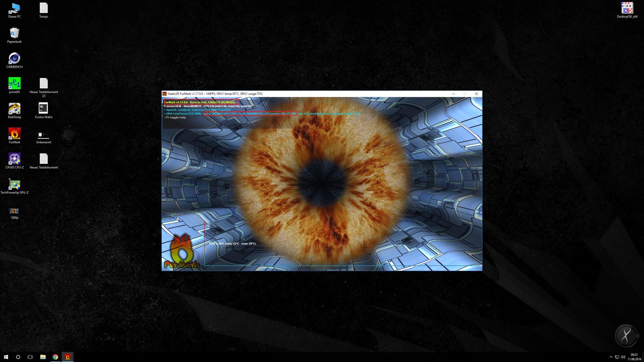Image resolution: width=644 pixels, height=362 pixels.
Task: Open Google Chrome from the taskbar
Action: pos(55,357)
